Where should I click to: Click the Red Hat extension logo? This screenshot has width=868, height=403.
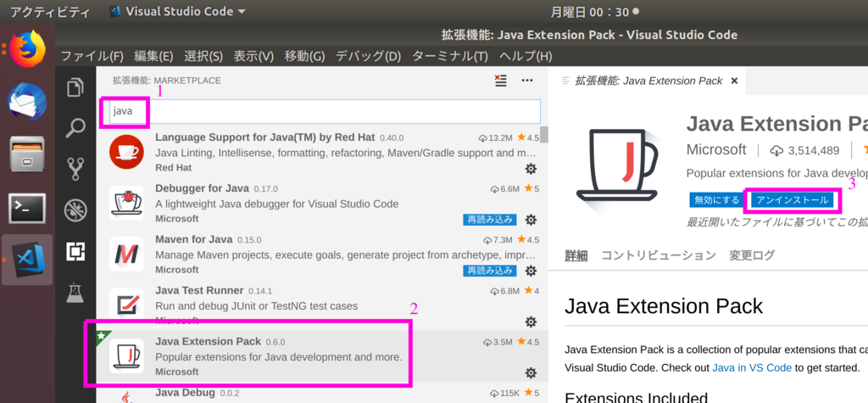127,152
